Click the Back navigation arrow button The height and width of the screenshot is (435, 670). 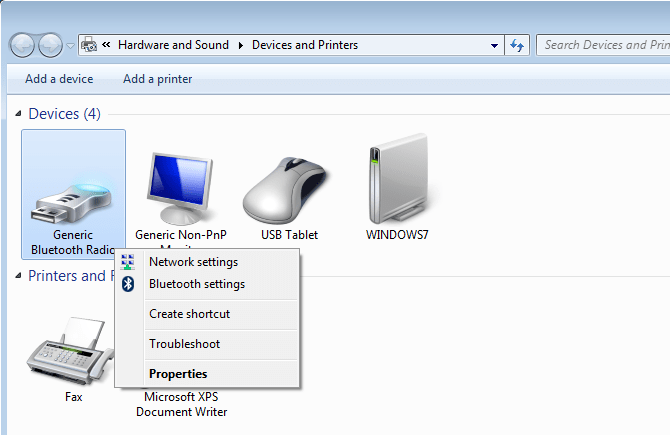[x=24, y=45]
